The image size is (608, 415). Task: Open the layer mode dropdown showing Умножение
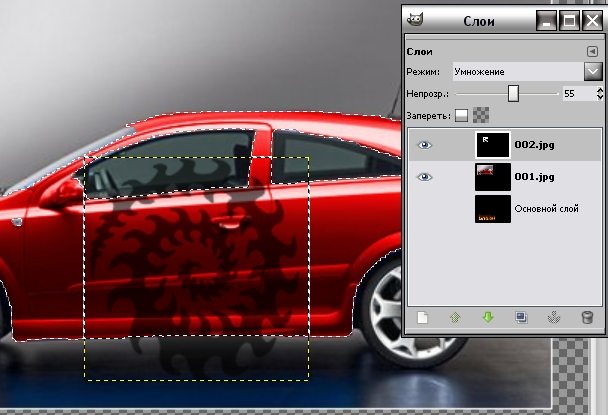click(592, 71)
